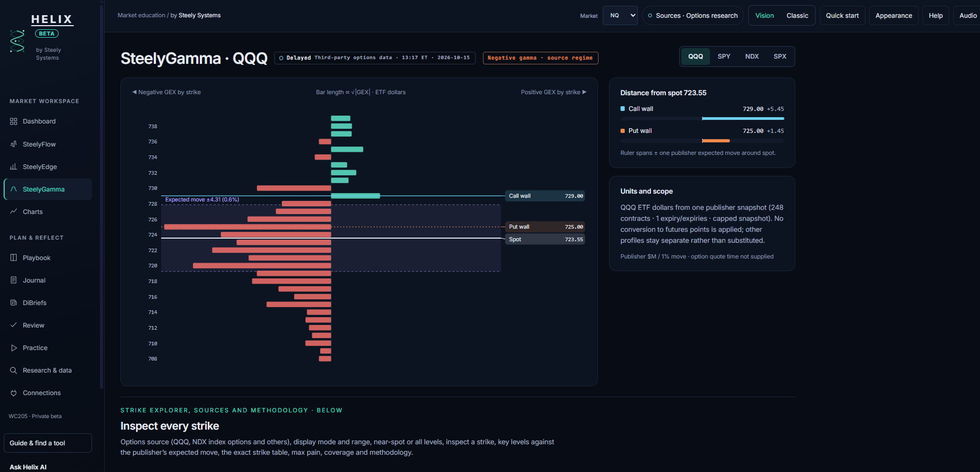Click the Quick start button
Image resolution: width=980 pixels, height=472 pixels.
tap(842, 16)
